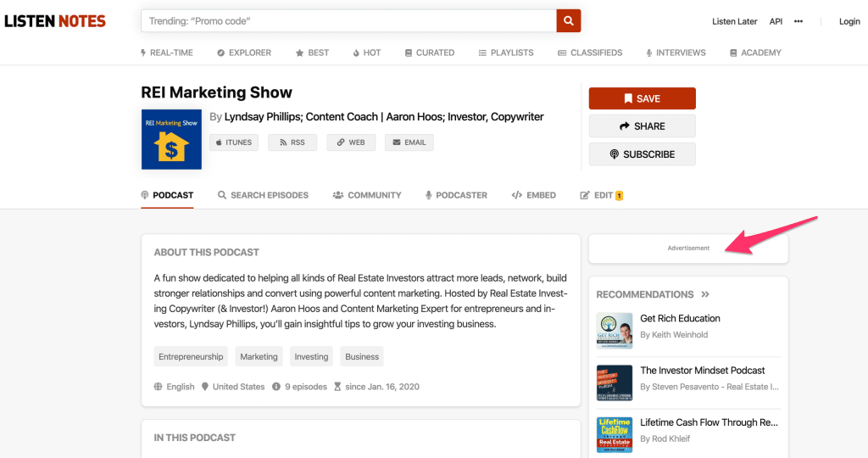The width and height of the screenshot is (868, 458).
Task: Select the Podcast tab
Action: pos(167,195)
